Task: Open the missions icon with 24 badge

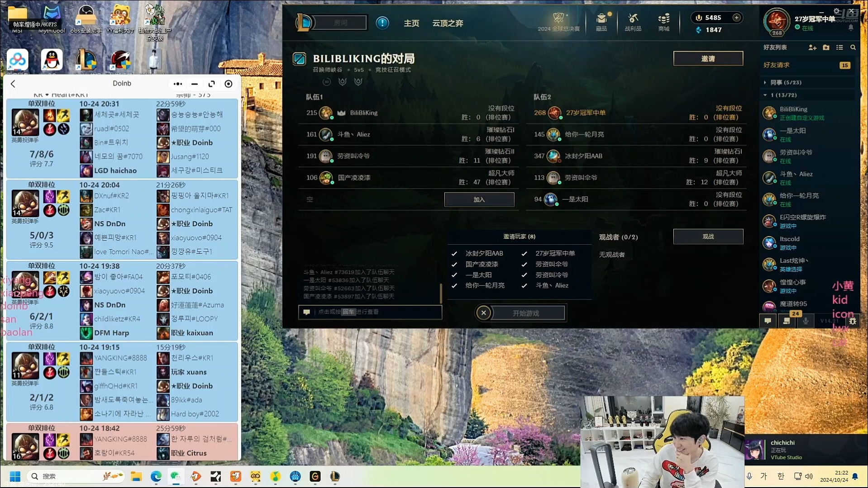Action: coord(787,320)
